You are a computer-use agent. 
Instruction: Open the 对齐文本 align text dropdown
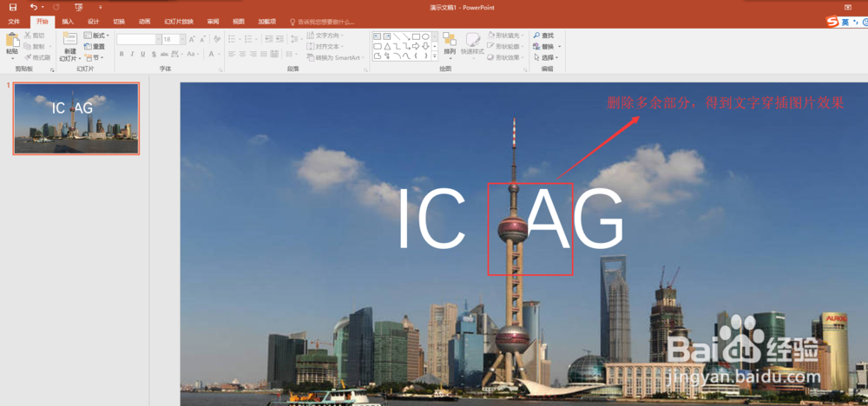(325, 47)
